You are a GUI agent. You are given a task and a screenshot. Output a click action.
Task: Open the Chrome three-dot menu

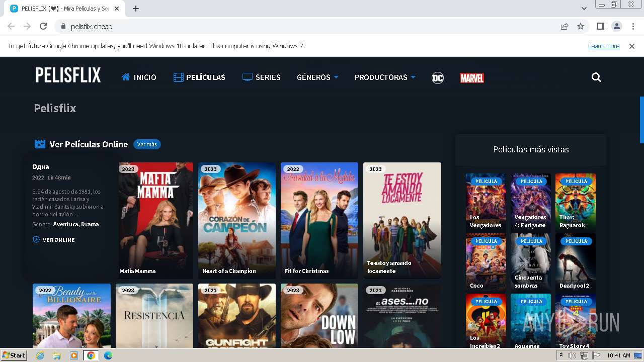click(x=632, y=26)
